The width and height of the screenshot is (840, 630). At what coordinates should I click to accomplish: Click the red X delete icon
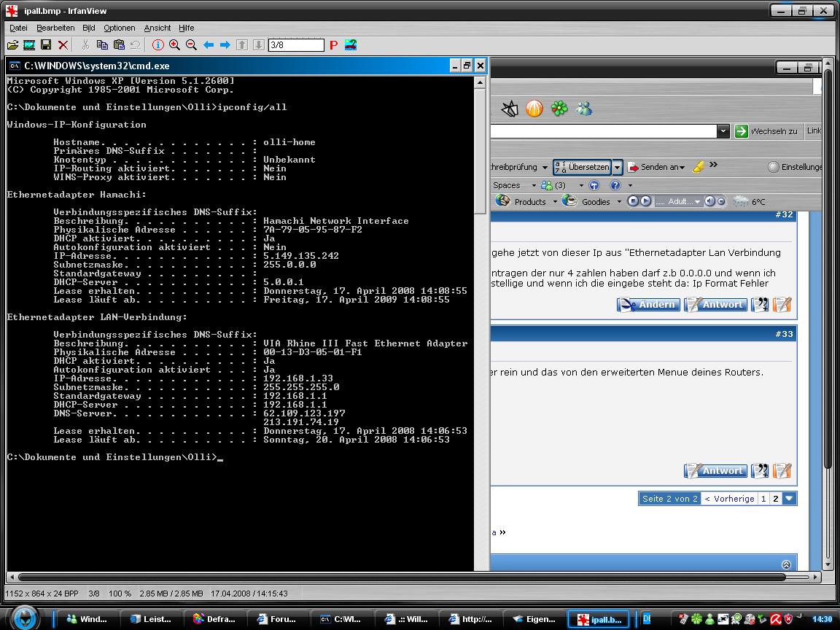63,45
